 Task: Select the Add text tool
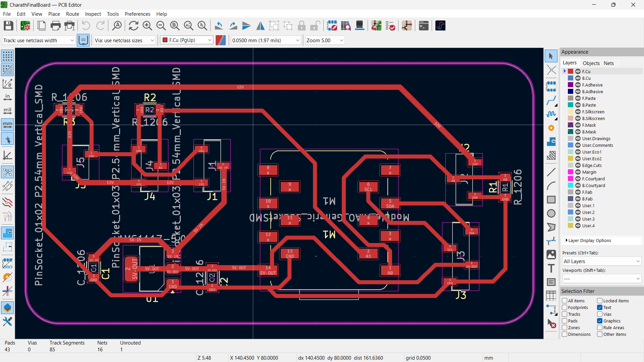pos(551,268)
